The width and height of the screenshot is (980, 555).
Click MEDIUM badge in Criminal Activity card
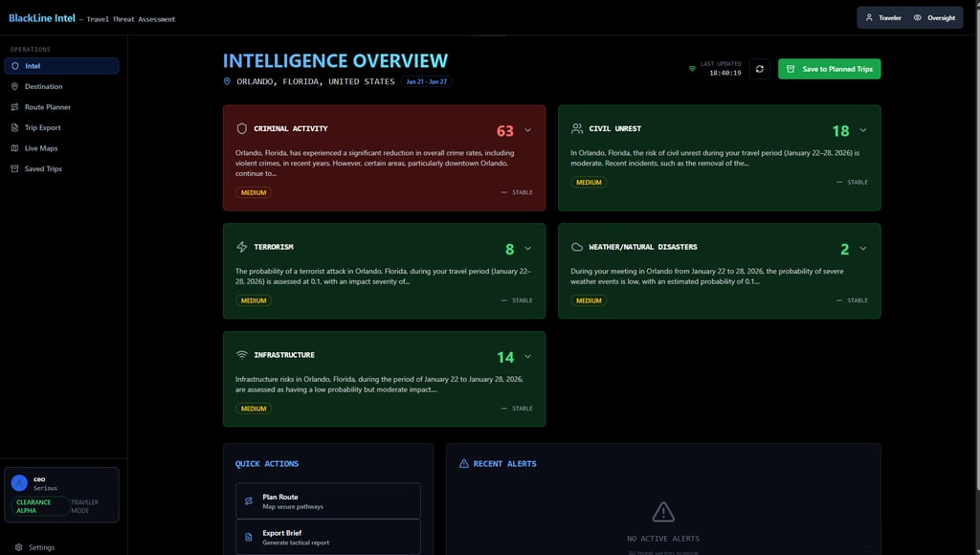click(254, 192)
